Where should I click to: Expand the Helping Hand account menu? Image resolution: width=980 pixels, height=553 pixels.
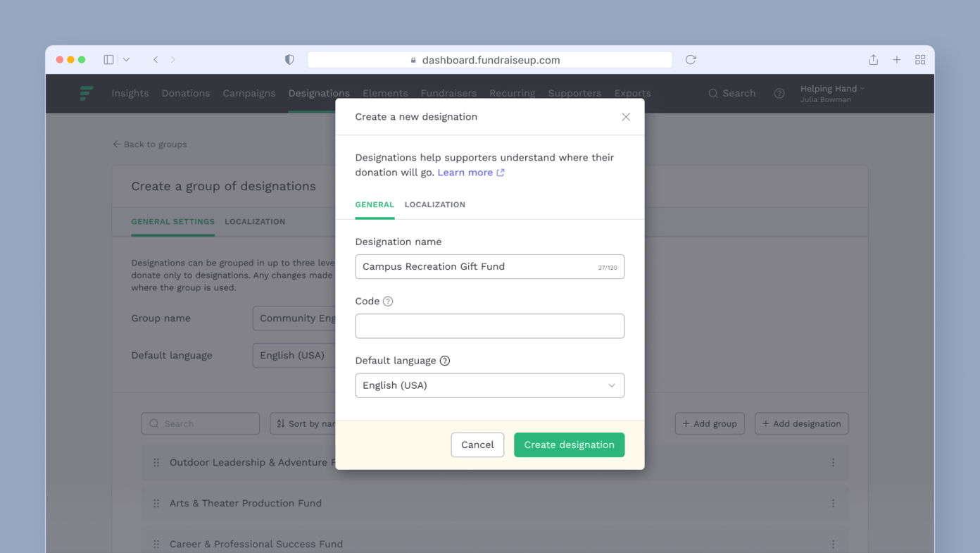coord(831,92)
